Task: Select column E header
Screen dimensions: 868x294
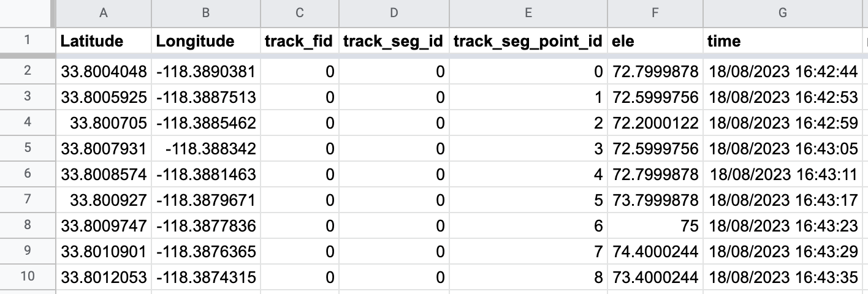Action: (528, 13)
